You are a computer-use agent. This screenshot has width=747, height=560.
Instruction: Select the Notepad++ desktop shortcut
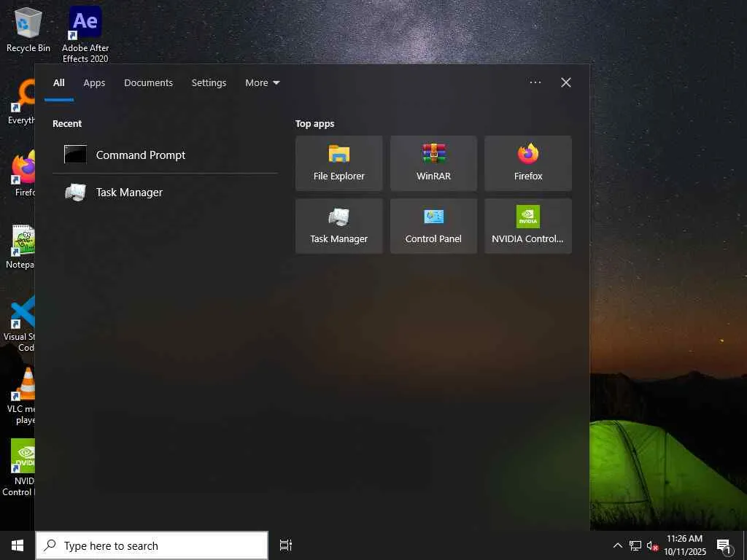coord(21,246)
